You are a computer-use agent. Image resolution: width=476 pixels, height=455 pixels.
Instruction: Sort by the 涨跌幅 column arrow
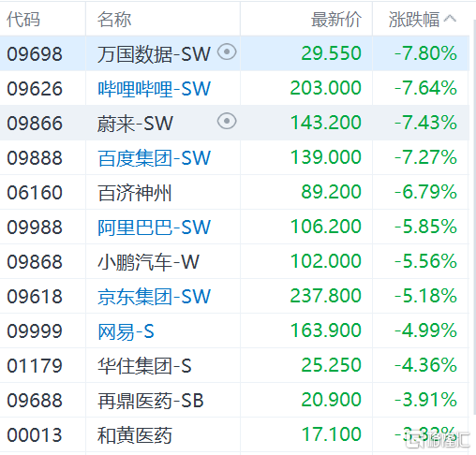tap(450, 19)
